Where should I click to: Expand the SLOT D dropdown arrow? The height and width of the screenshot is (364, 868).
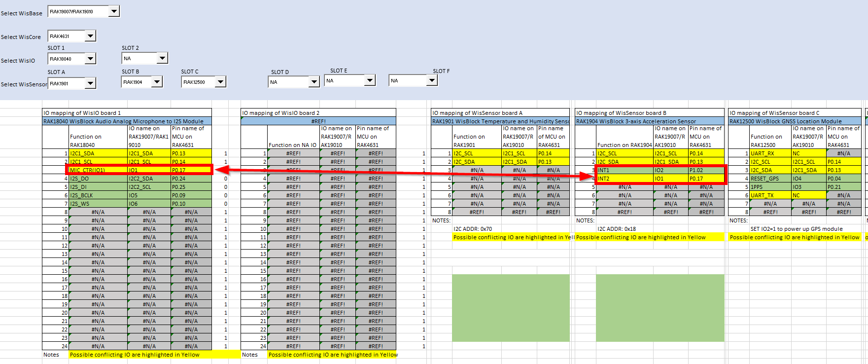pyautogui.click(x=314, y=82)
